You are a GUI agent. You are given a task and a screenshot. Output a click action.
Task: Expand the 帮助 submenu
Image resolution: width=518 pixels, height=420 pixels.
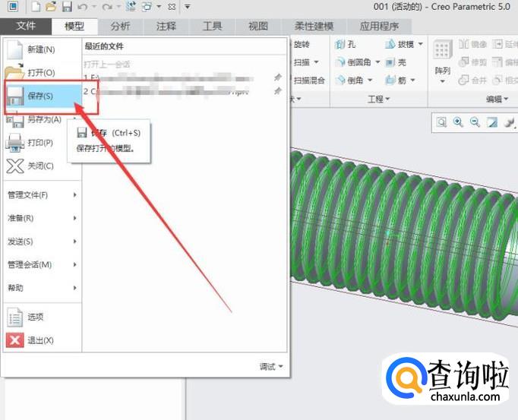coord(42,288)
